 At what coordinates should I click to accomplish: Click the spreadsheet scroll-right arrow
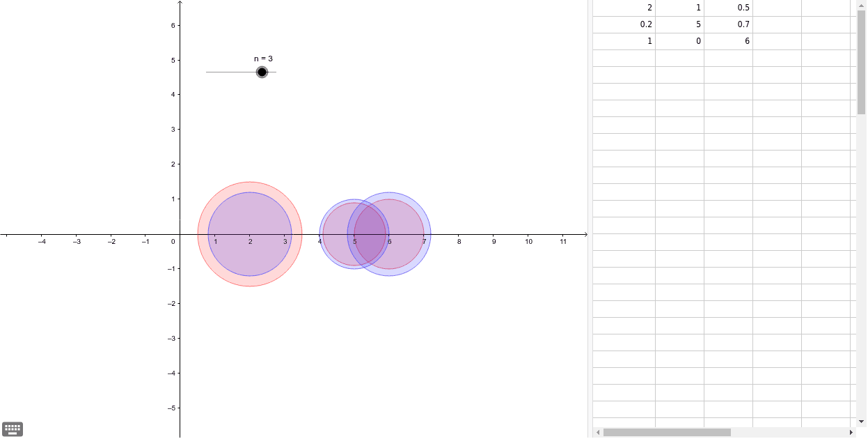pos(851,432)
